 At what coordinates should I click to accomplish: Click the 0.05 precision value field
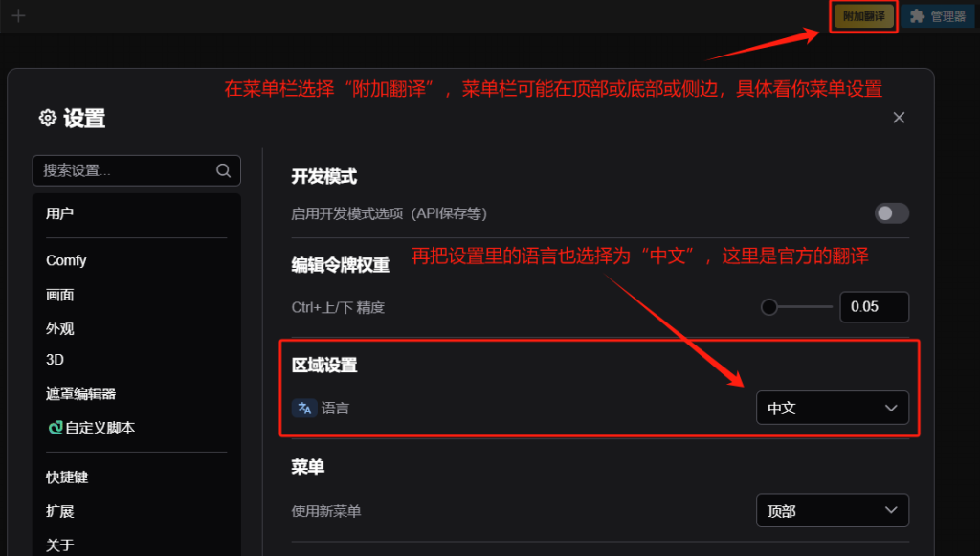[874, 307]
